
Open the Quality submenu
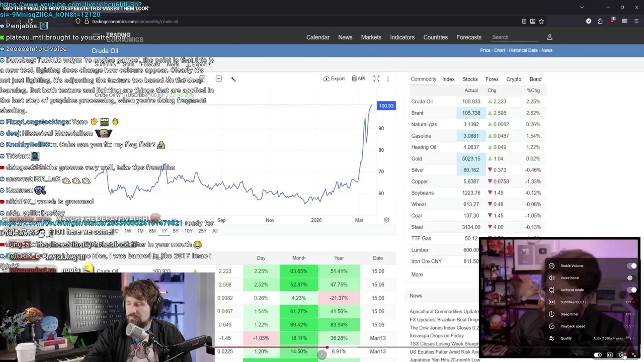591,338
